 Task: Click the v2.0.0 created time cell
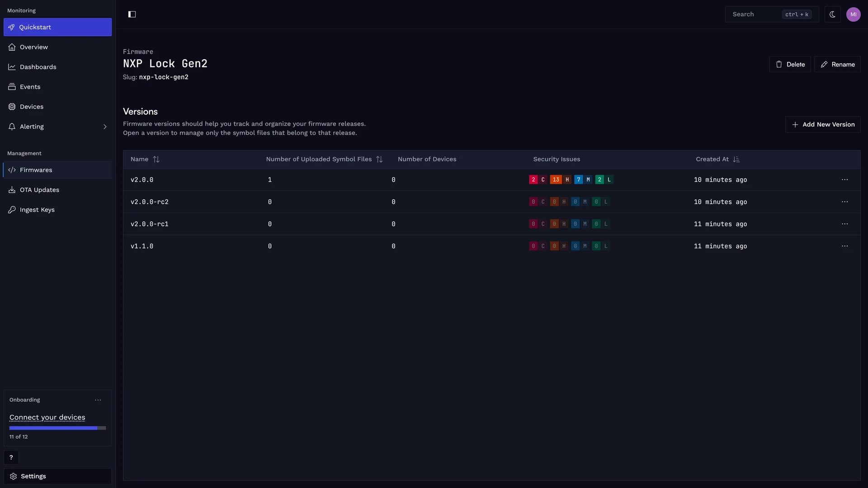coord(720,180)
